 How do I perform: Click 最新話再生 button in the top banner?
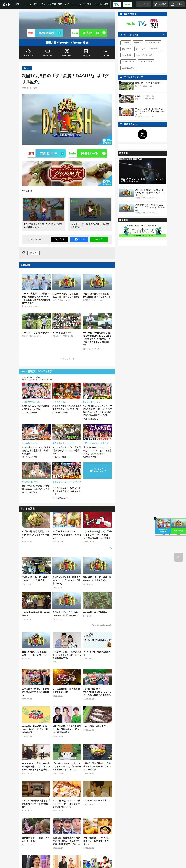click(x=45, y=33)
